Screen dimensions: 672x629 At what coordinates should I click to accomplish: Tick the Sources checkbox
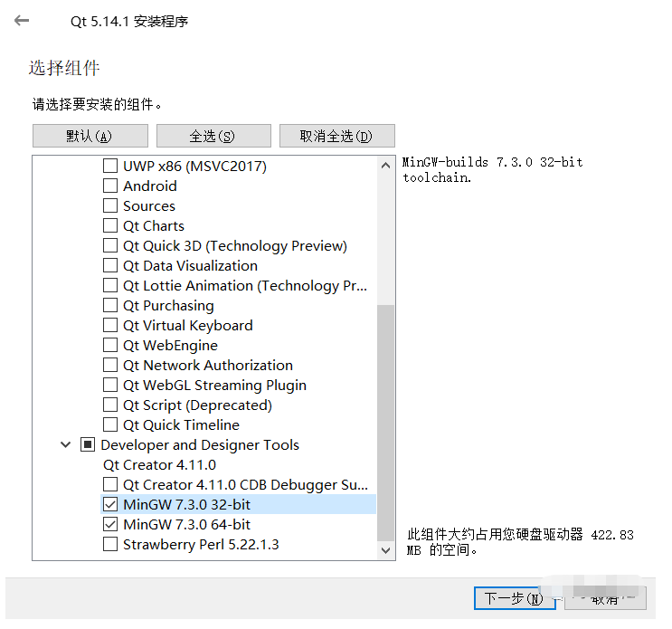click(110, 205)
